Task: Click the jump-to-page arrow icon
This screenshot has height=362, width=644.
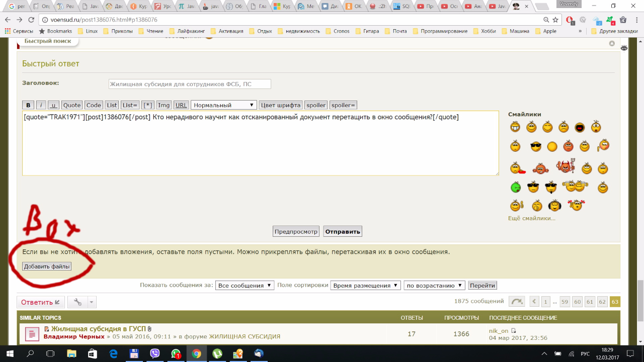Action: [x=517, y=302]
